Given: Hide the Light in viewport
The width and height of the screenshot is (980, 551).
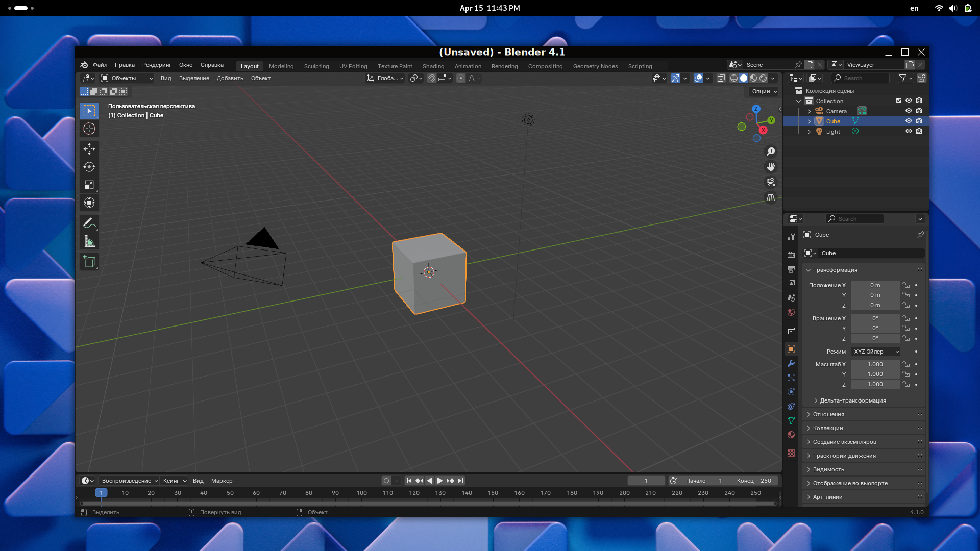Looking at the screenshot, I should pyautogui.click(x=909, y=131).
